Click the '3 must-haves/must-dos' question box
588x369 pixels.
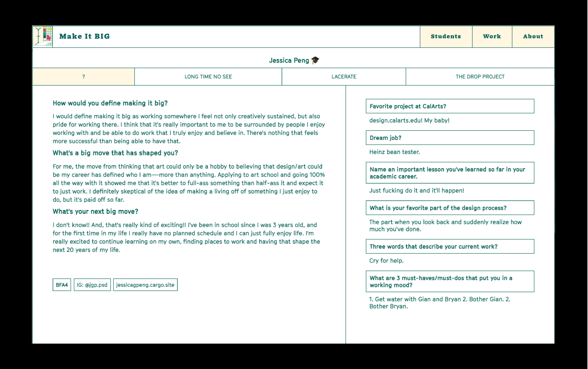point(450,281)
